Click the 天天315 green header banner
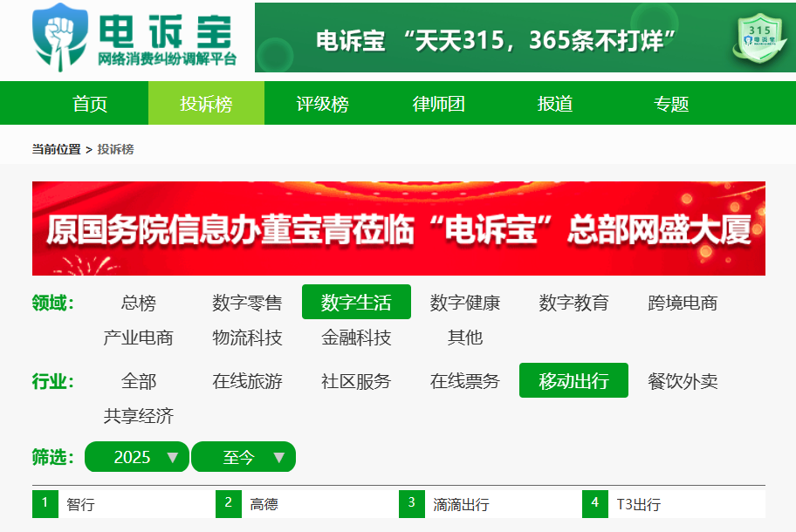 [525, 38]
